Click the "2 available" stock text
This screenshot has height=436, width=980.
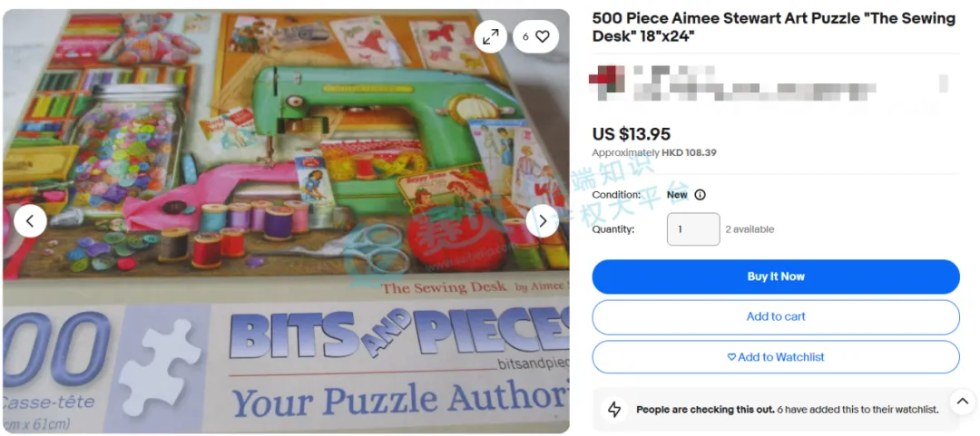(x=750, y=229)
